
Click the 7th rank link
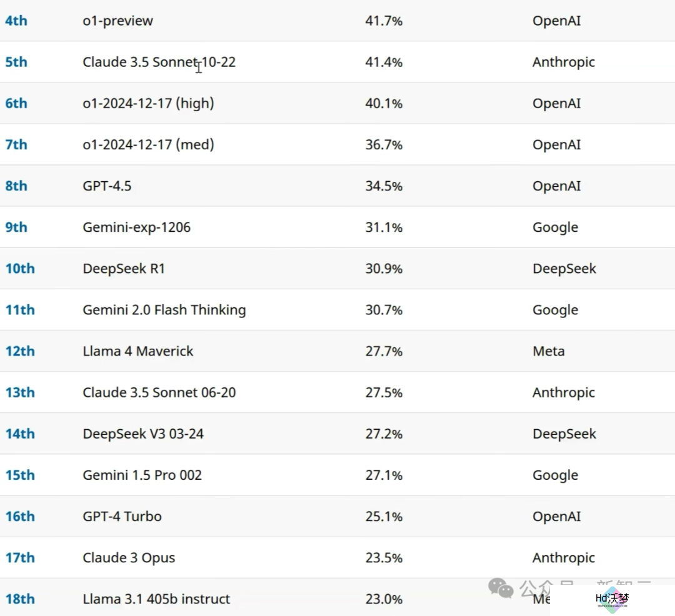(x=16, y=144)
